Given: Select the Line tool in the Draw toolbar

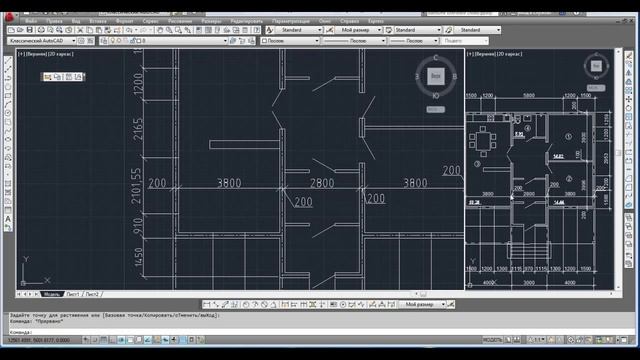Looking at the screenshot, I should (8, 60).
